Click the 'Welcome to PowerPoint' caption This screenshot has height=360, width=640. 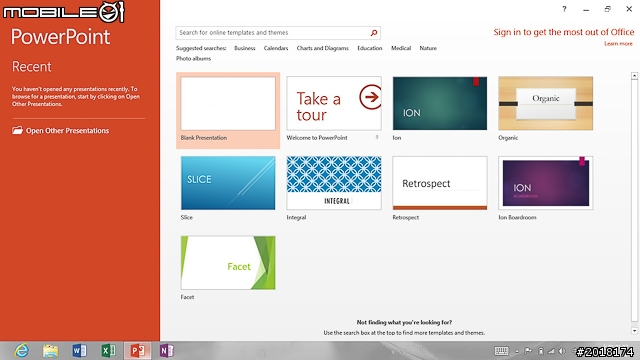[317, 138]
